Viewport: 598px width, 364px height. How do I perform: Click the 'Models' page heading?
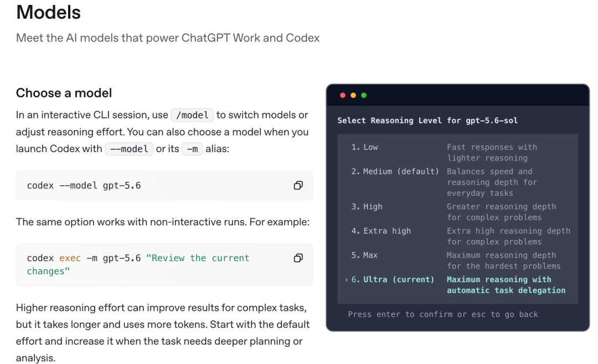pyautogui.click(x=48, y=12)
